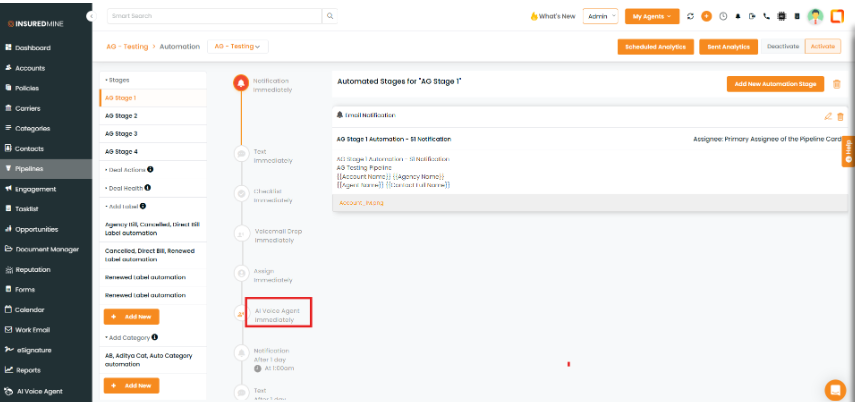Screen dimensions: 855x402
Task: Collapse the left sidebar with arrow
Action: point(92,17)
